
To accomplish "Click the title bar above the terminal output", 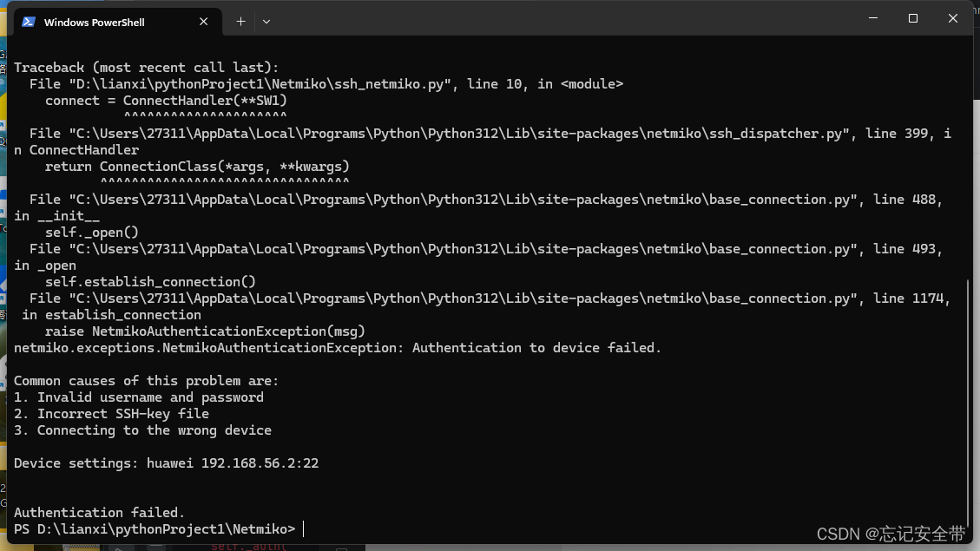I will 564,19.
